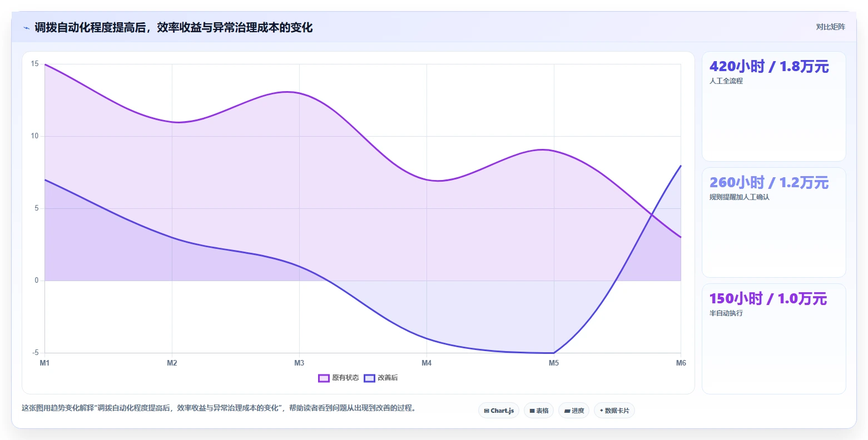Click the y-axis value 15
868x440 pixels.
point(35,64)
